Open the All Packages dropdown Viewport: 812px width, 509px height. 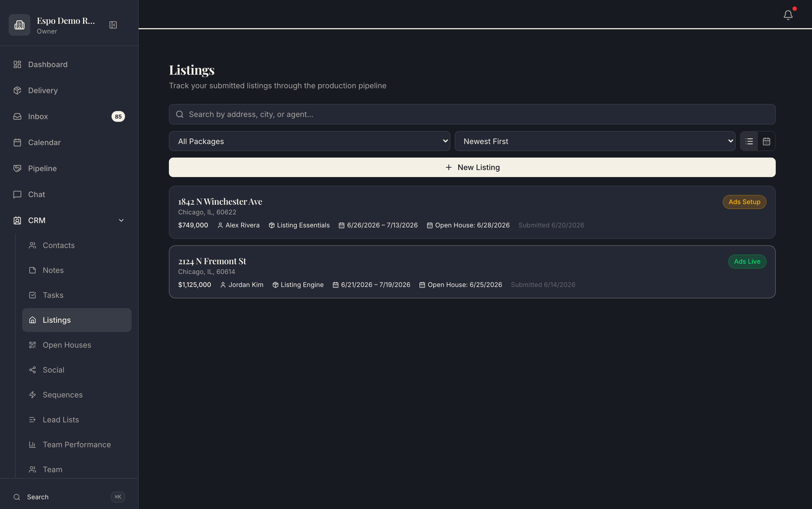click(x=309, y=141)
